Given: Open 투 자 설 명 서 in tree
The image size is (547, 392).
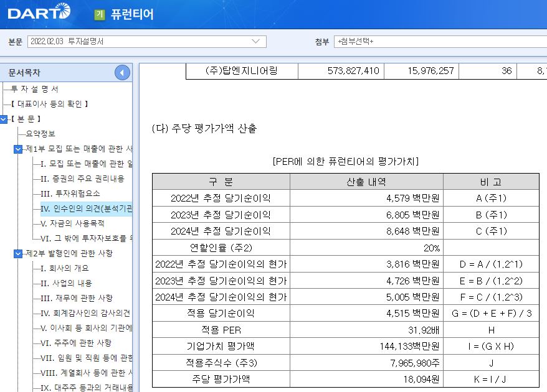Looking at the screenshot, I should [x=34, y=89].
